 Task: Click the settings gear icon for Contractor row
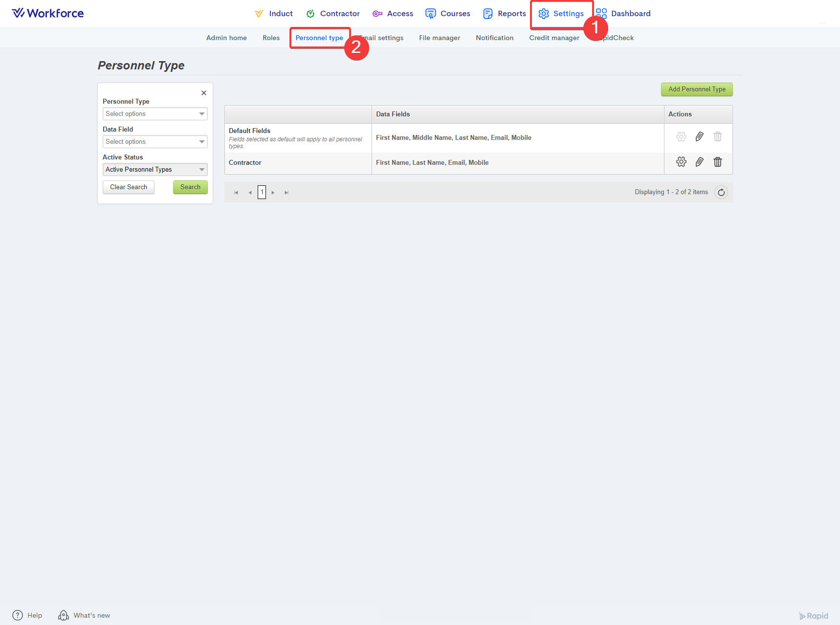click(681, 162)
